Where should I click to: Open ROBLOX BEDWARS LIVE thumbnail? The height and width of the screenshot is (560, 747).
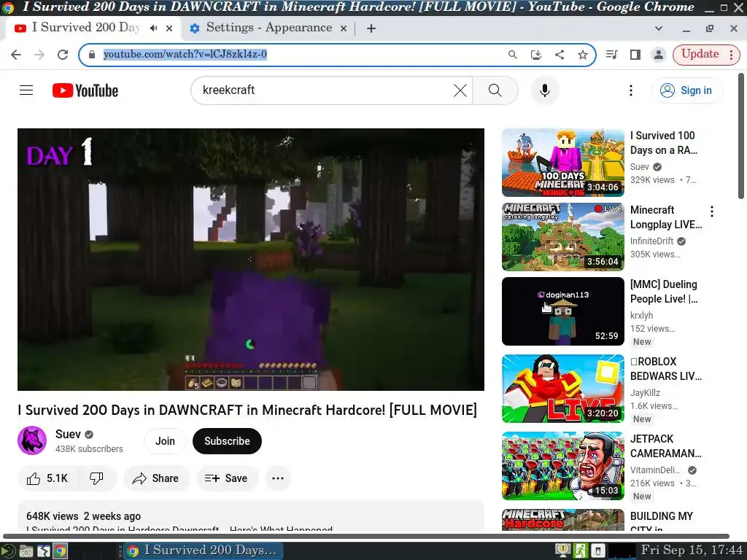coord(562,389)
